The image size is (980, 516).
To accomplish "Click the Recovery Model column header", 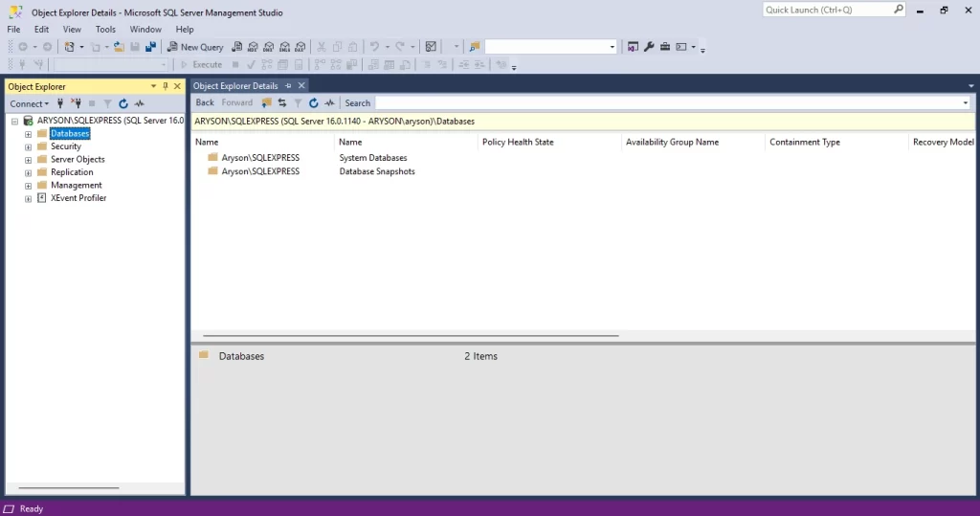I will [943, 142].
